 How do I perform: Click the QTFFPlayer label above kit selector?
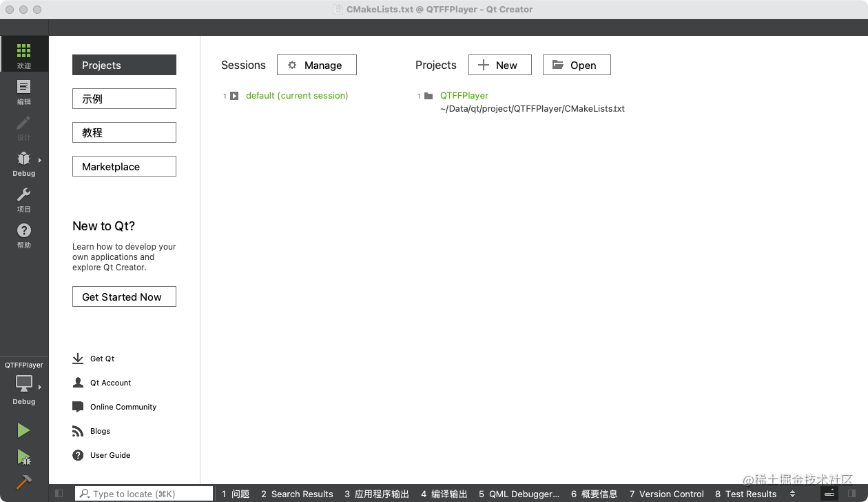(24, 365)
